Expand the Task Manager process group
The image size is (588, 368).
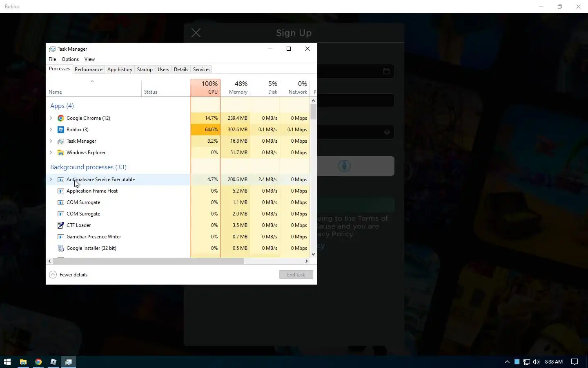click(51, 141)
